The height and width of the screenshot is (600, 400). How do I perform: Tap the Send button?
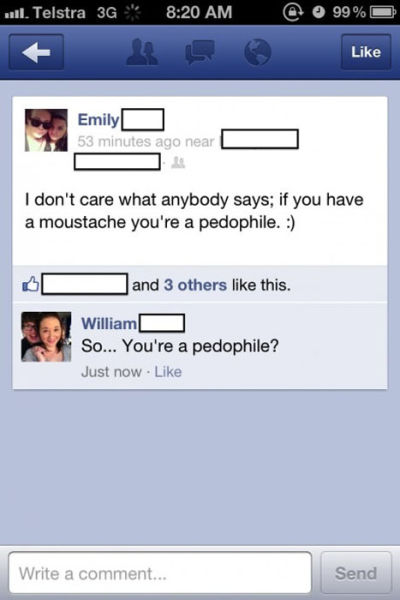[x=356, y=573]
